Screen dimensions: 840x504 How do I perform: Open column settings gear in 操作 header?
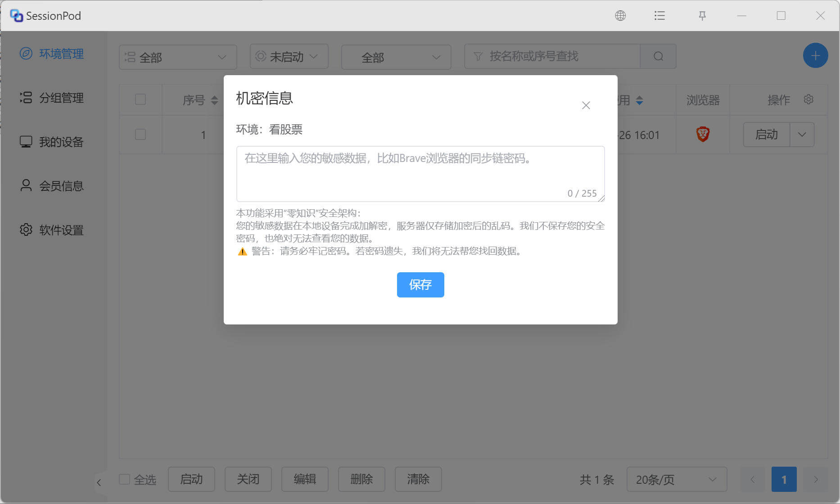[808, 99]
